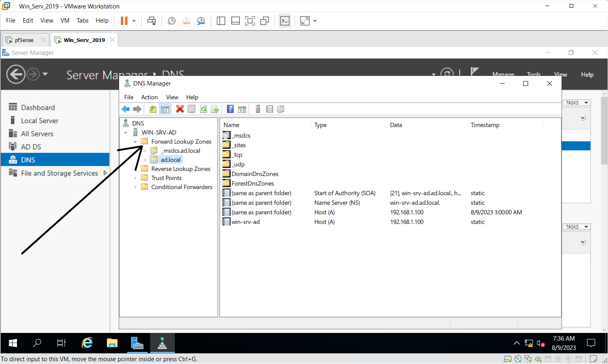Screen dimensions: 608x364
Task: Click Send Ctrl+Alt+Del VMware icon
Action: 152,21
